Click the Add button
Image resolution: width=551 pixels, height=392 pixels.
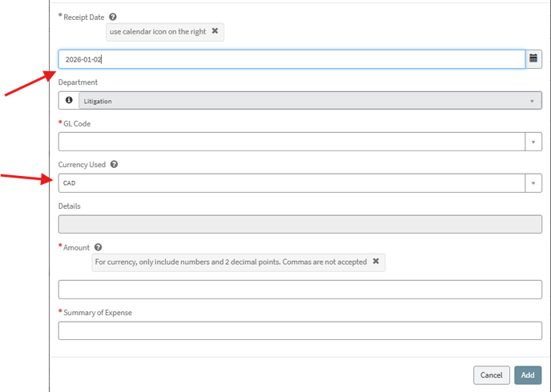pyautogui.click(x=528, y=374)
